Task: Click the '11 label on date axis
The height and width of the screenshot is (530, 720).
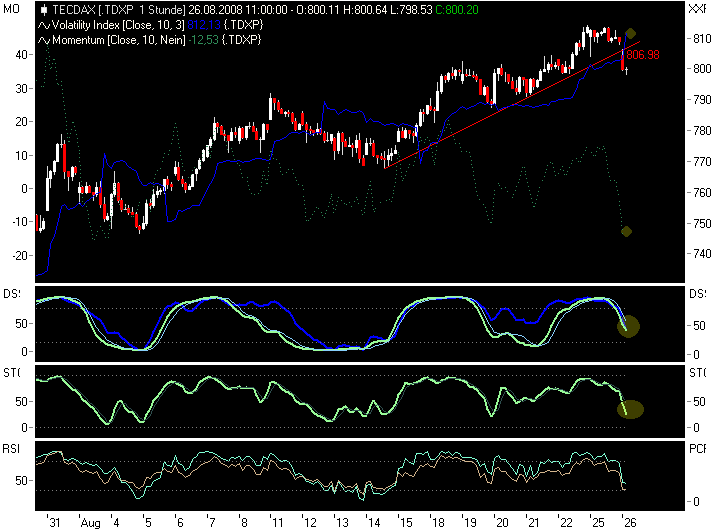Action: coord(277,522)
